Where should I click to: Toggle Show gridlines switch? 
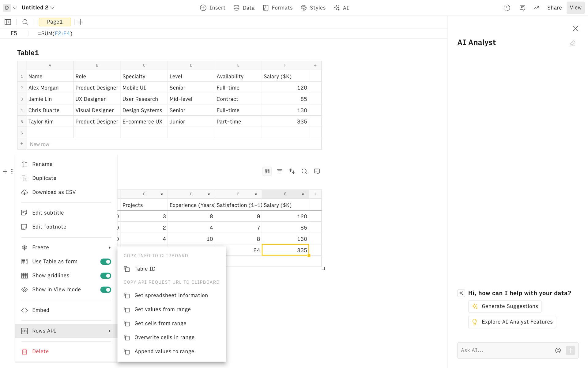pos(106,276)
